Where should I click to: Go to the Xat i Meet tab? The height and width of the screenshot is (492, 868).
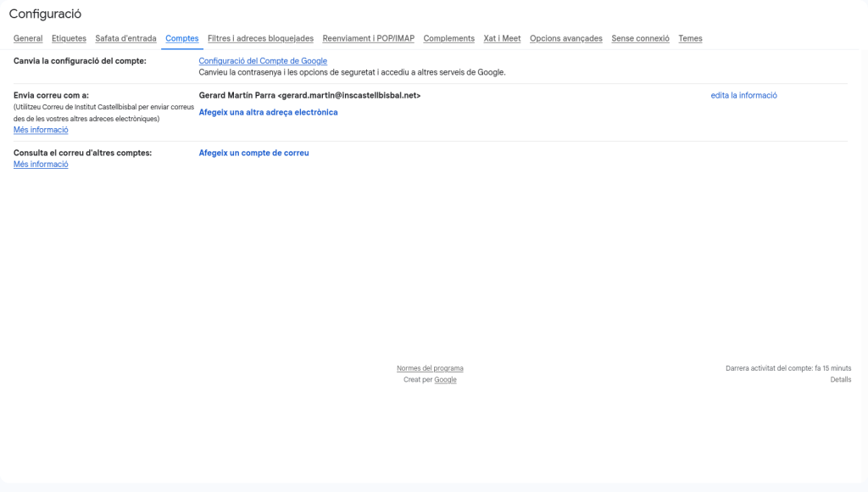(x=502, y=38)
